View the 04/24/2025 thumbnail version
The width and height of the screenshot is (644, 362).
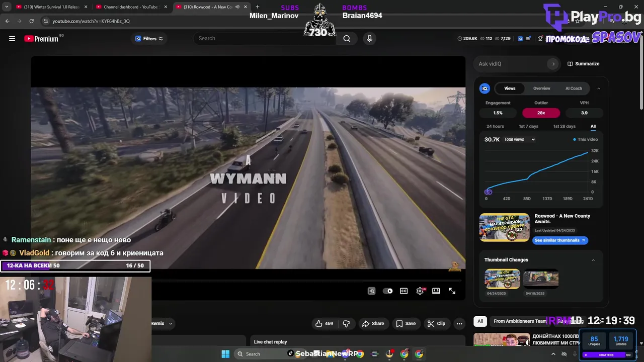502,279
